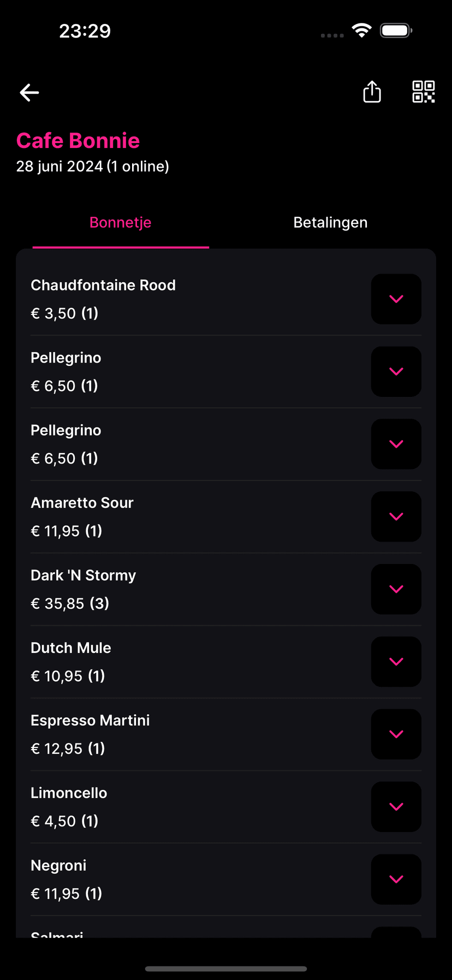The width and height of the screenshot is (452, 980).
Task: Tap the share receipt icon
Action: pyautogui.click(x=372, y=92)
